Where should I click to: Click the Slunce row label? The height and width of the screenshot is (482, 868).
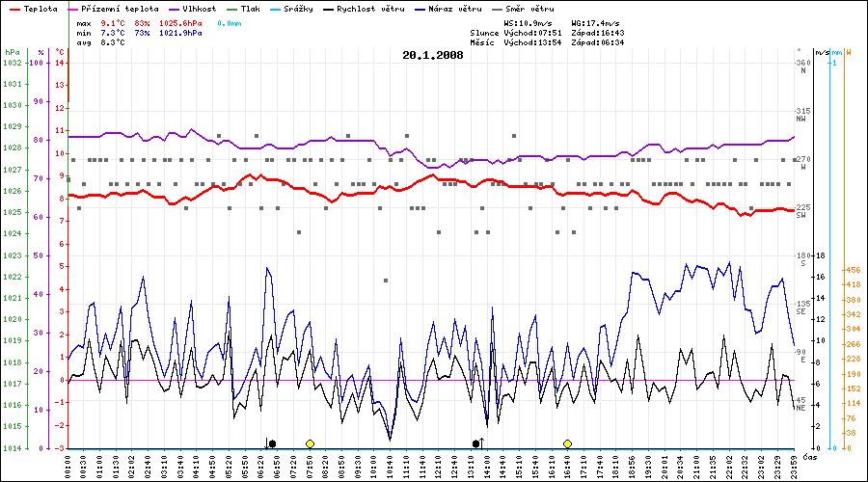[484, 33]
